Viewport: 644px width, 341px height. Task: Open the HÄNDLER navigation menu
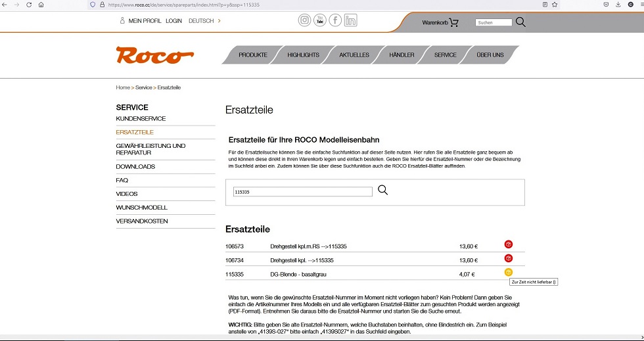pyautogui.click(x=402, y=55)
